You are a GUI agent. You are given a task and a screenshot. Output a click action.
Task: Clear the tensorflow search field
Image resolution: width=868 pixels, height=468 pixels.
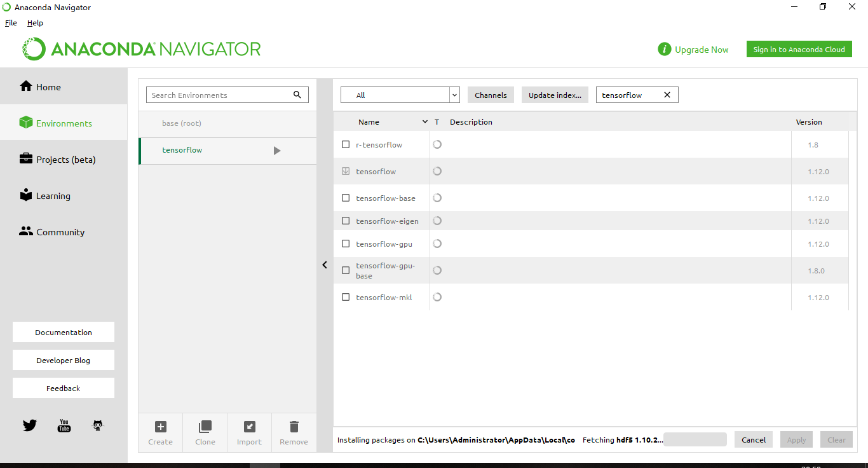click(667, 94)
